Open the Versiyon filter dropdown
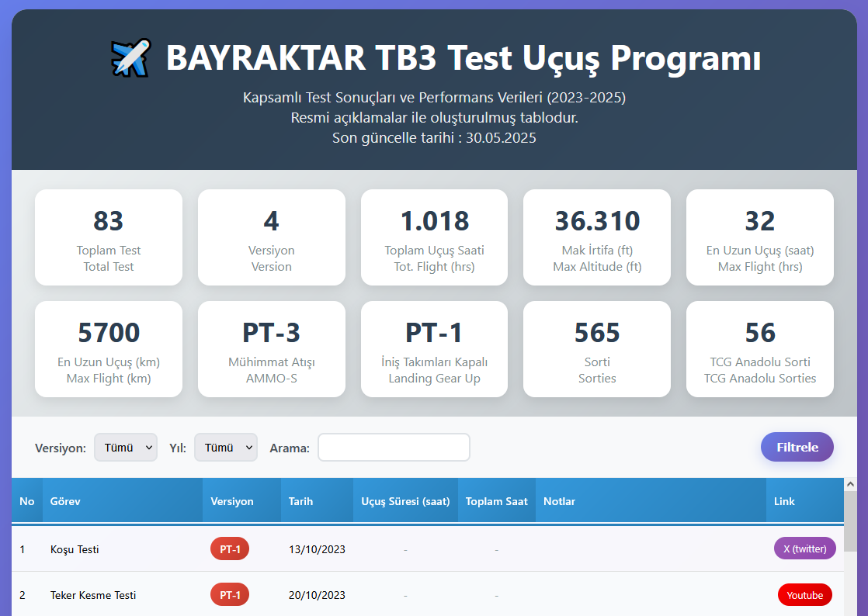Viewport: 868px width, 616px height. [x=126, y=448]
